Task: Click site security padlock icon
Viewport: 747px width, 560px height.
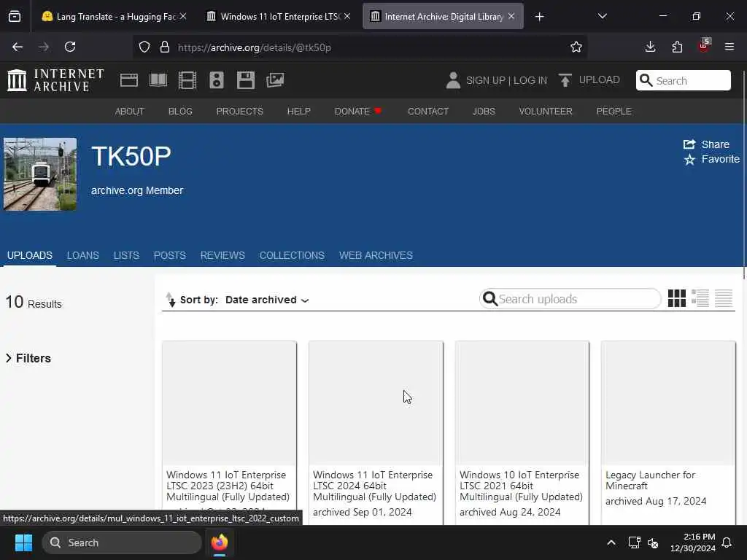Action: (x=165, y=47)
